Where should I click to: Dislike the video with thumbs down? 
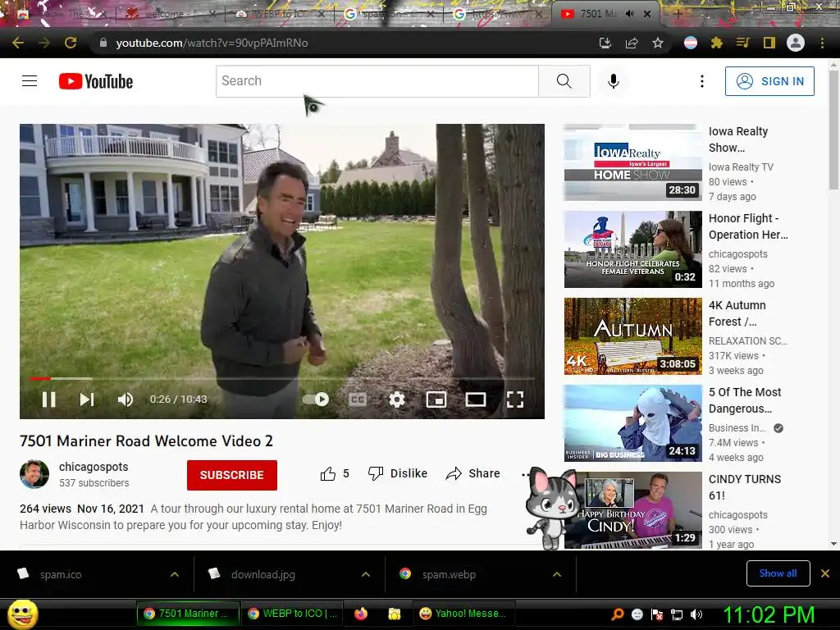tap(398, 473)
